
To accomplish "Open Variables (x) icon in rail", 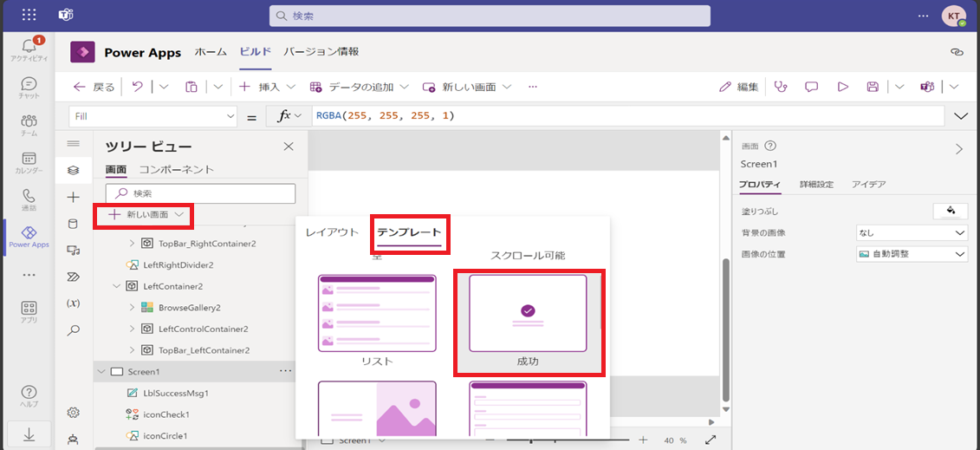I will pyautogui.click(x=73, y=303).
